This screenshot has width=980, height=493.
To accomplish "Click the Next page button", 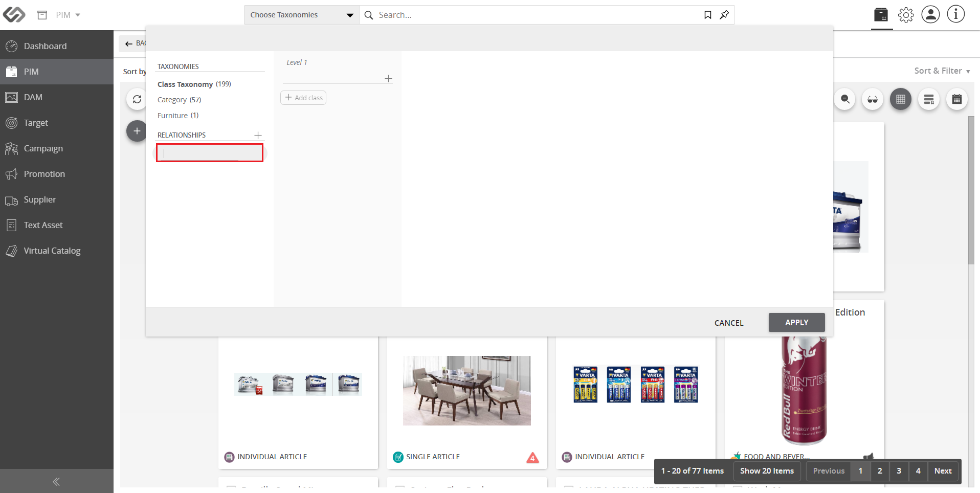I will pos(943,471).
